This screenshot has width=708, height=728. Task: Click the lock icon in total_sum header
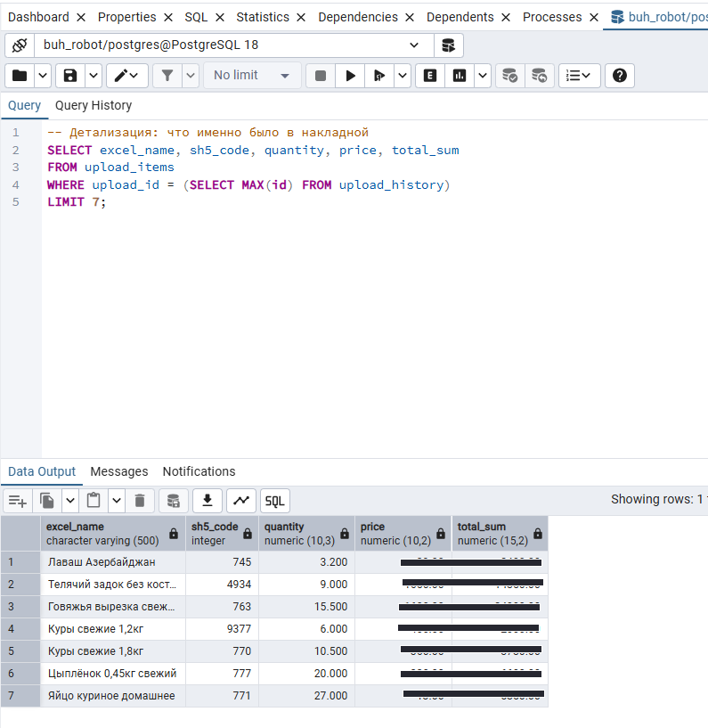tap(538, 534)
